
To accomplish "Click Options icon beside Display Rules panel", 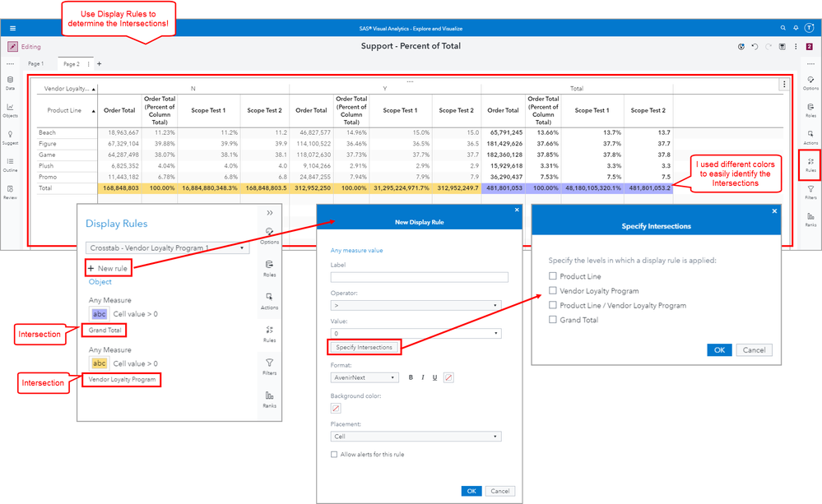I will point(269,235).
